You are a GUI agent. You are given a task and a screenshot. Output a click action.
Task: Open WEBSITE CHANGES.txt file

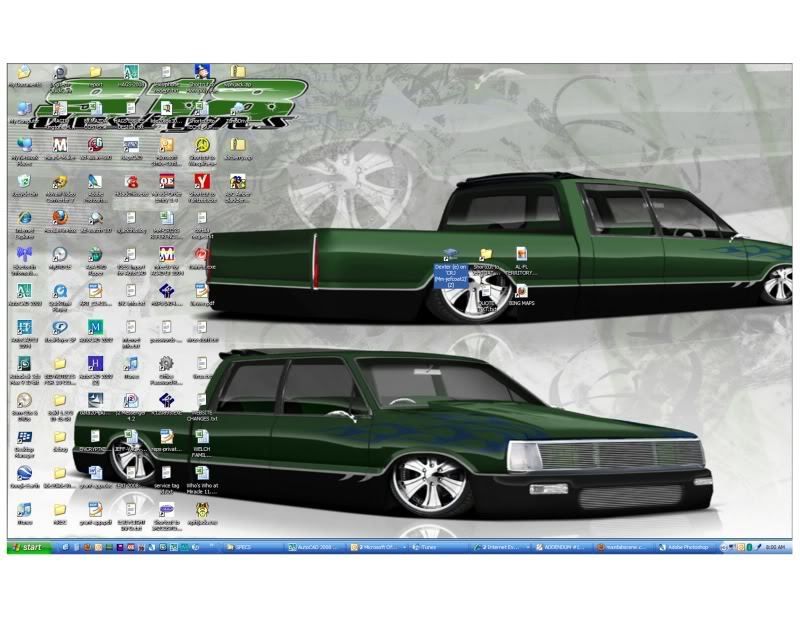(201, 402)
